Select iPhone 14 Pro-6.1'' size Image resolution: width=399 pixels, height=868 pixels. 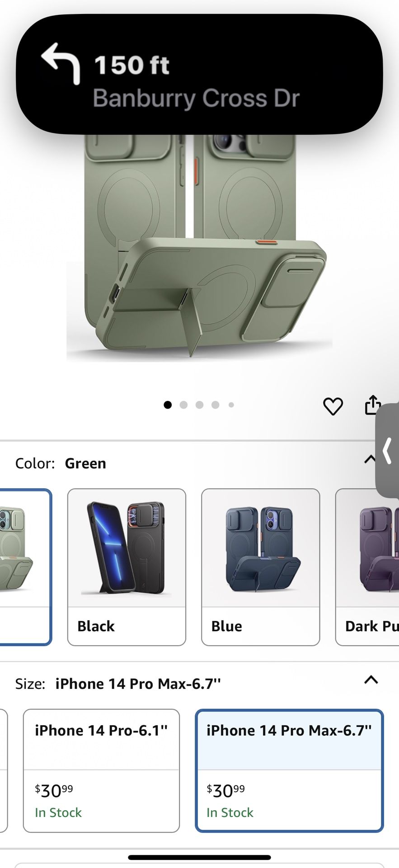click(x=101, y=770)
